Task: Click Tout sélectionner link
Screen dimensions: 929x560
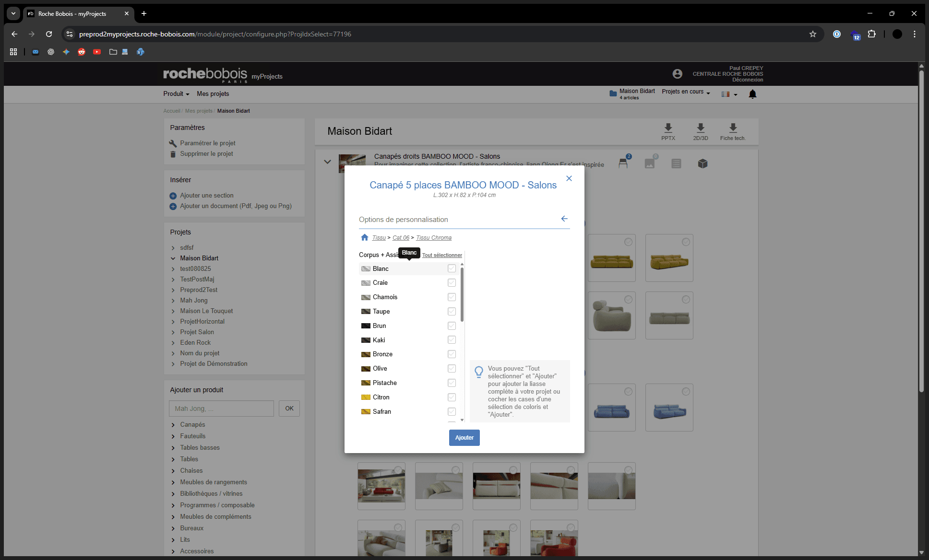Action: tap(442, 255)
